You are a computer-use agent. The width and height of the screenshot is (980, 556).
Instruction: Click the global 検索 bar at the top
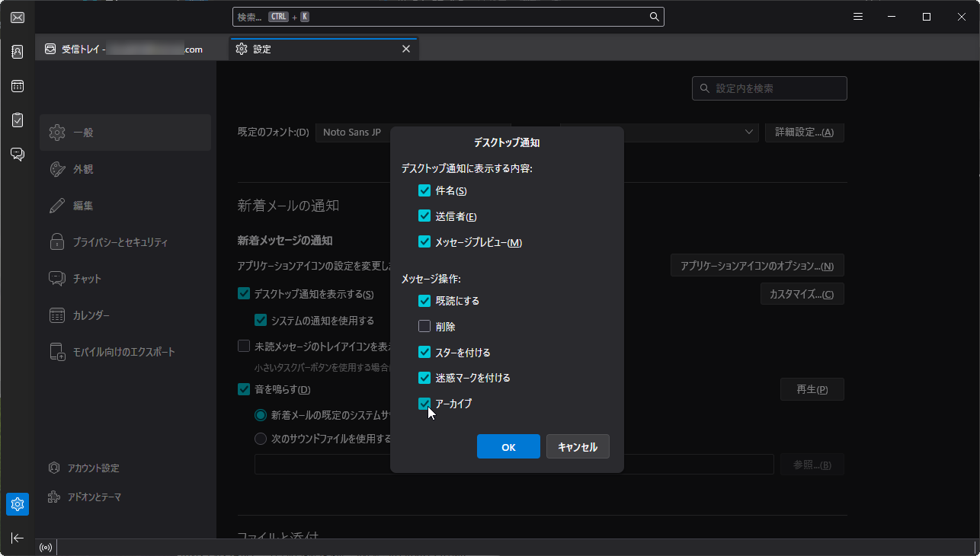point(448,17)
